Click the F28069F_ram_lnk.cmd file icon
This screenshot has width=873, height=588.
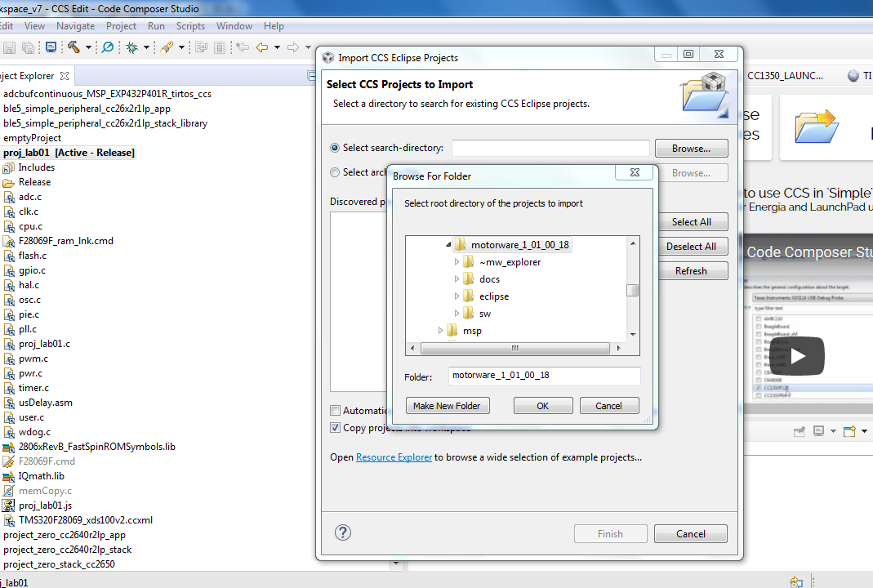9,241
